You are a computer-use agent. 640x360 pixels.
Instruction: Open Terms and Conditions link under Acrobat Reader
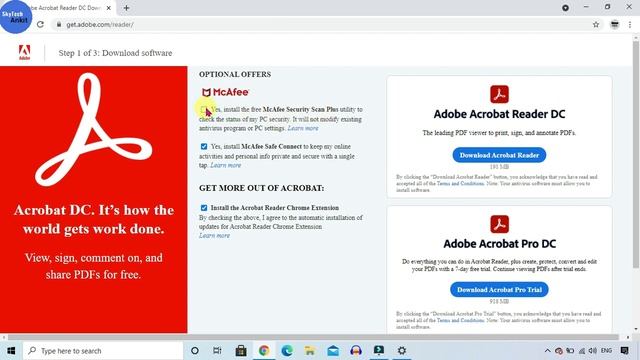(460, 184)
